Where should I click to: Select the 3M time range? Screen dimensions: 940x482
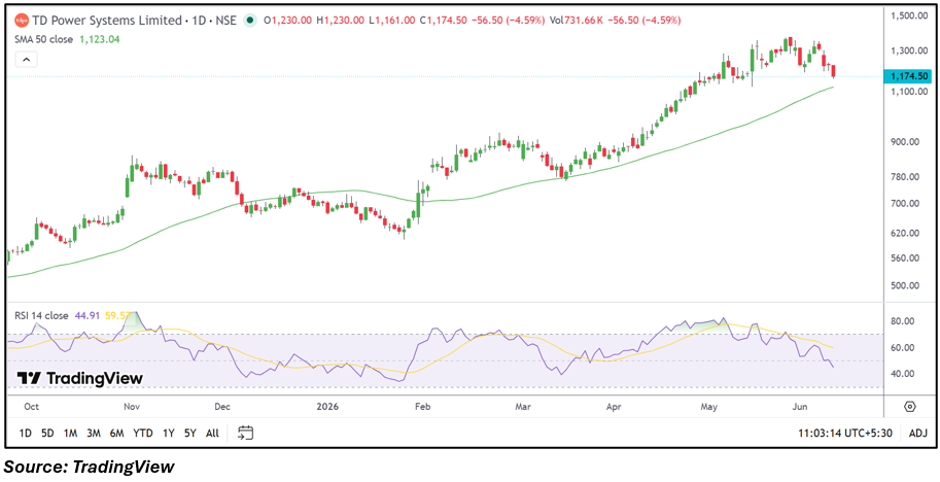click(93, 433)
